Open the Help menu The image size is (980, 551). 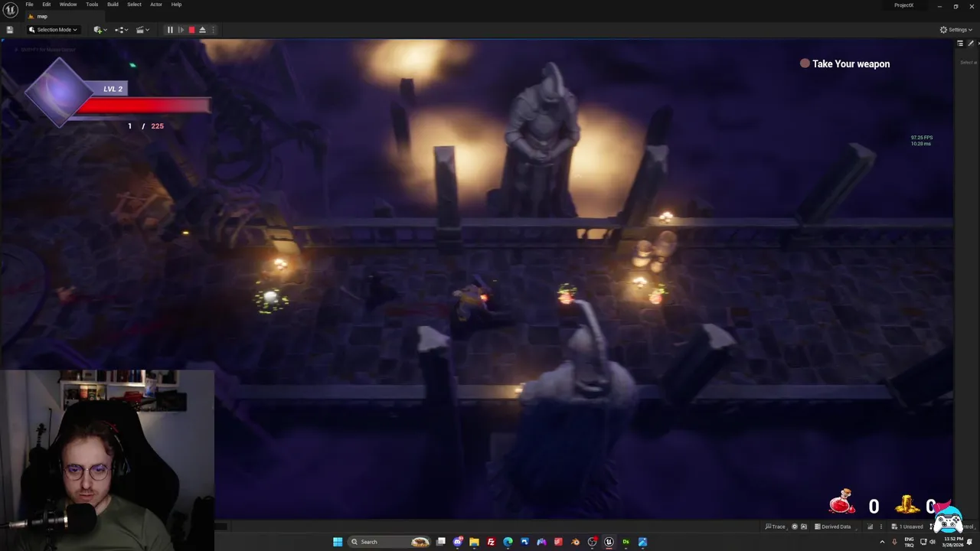(176, 5)
